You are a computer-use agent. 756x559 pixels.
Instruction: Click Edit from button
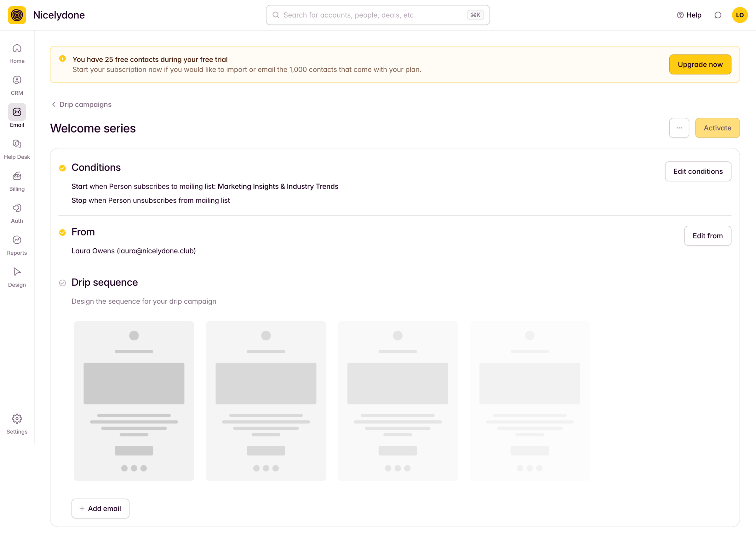point(707,236)
